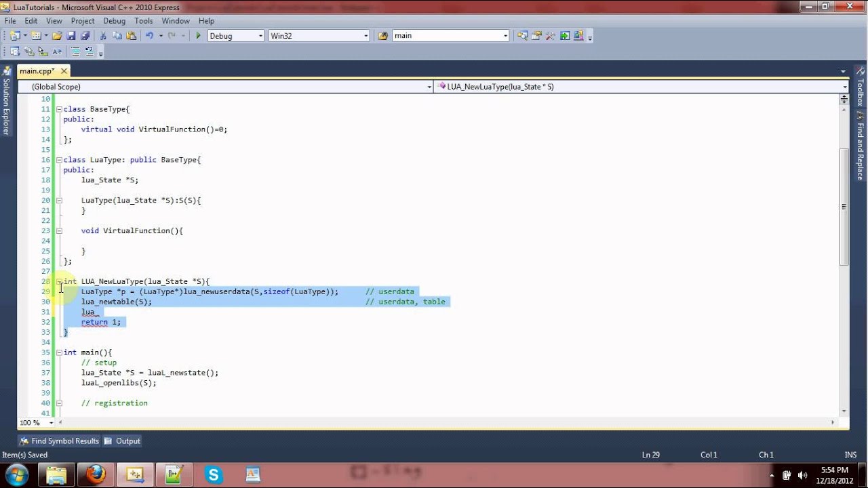Click the Toolbox hammer-and-wrench toolbar icon
This screenshot has width=868, height=488.
click(551, 36)
